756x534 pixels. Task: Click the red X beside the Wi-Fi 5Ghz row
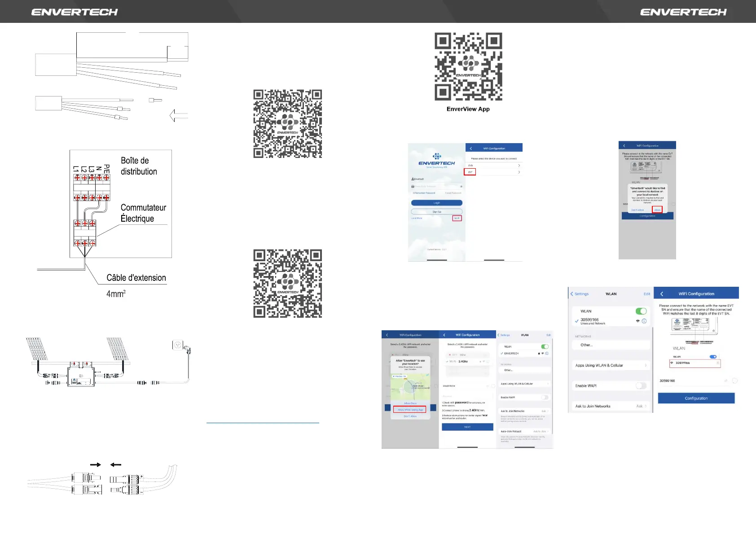tap(450, 355)
